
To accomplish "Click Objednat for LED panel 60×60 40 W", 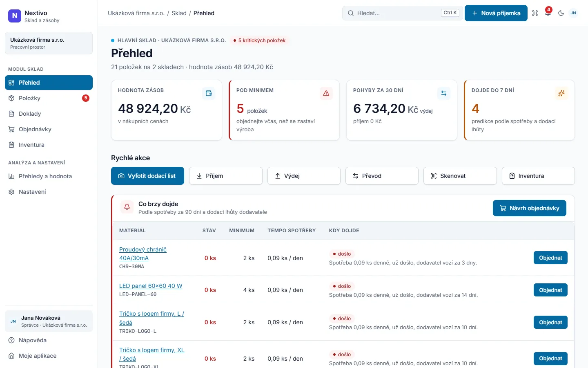I will point(550,290).
